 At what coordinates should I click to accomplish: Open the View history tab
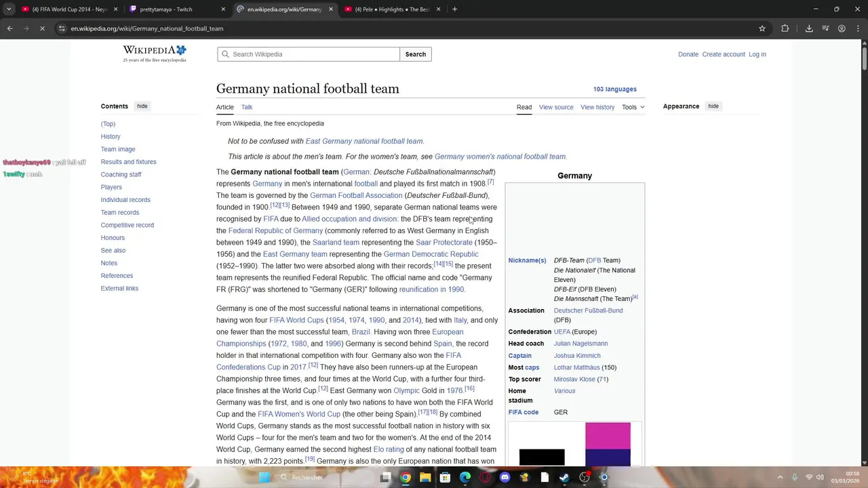[x=597, y=107]
